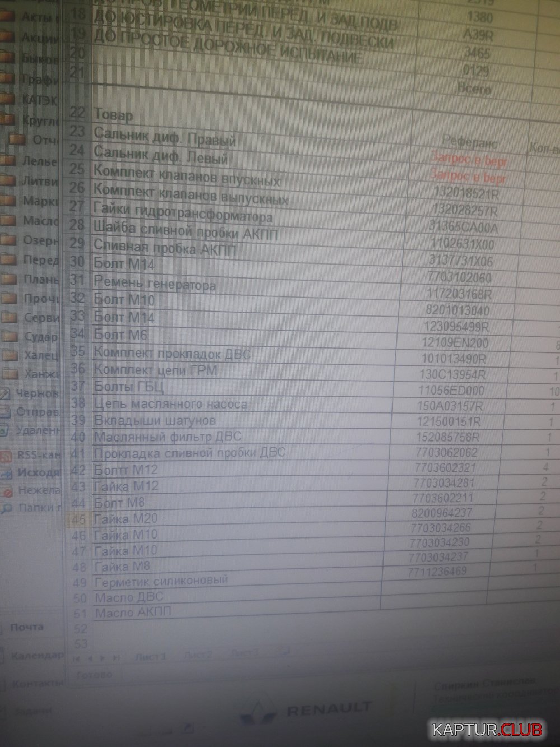Click the Drafts (Чернов...) folder icon
Viewport: 560px width, 747px height.
(x=4, y=393)
